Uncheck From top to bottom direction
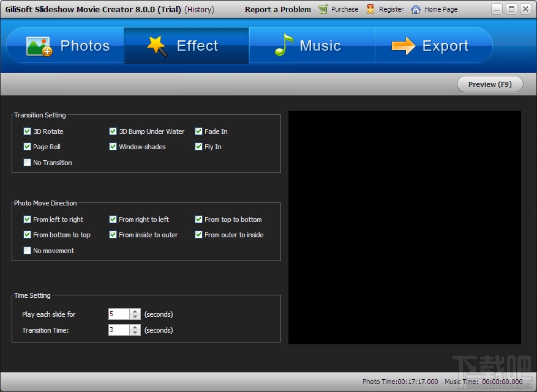The height and width of the screenshot is (392, 537). pyautogui.click(x=198, y=219)
